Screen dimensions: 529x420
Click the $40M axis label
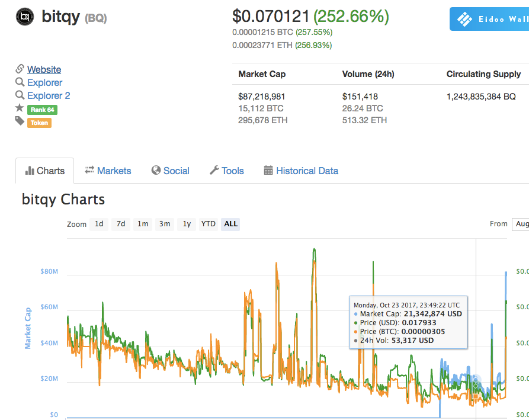point(49,343)
